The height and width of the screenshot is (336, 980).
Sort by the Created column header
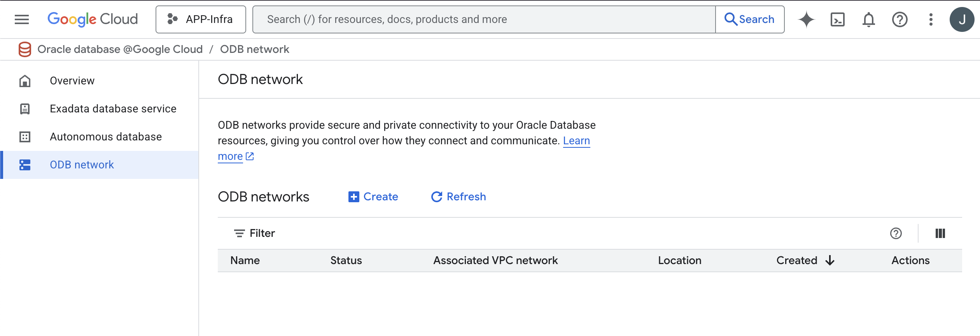[797, 261]
